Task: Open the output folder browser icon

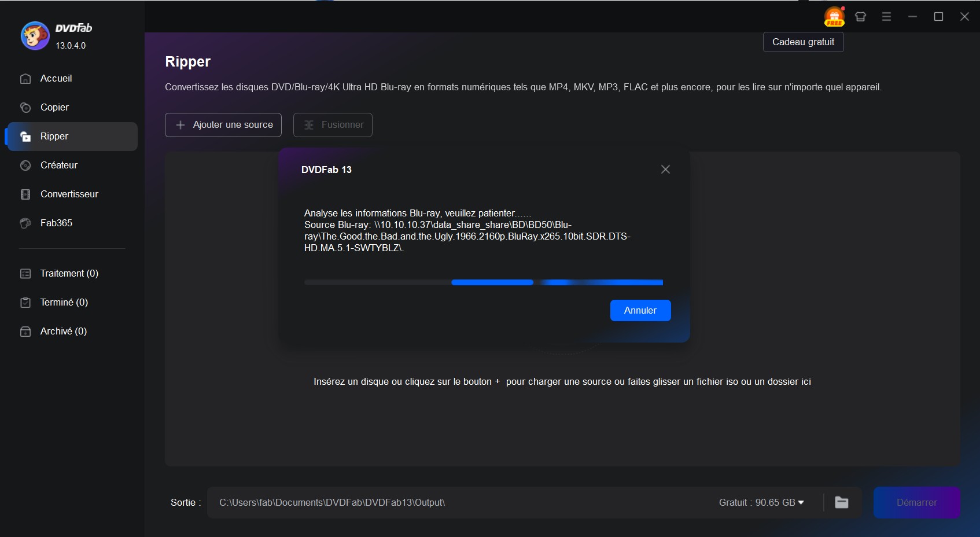Action: [x=842, y=502]
